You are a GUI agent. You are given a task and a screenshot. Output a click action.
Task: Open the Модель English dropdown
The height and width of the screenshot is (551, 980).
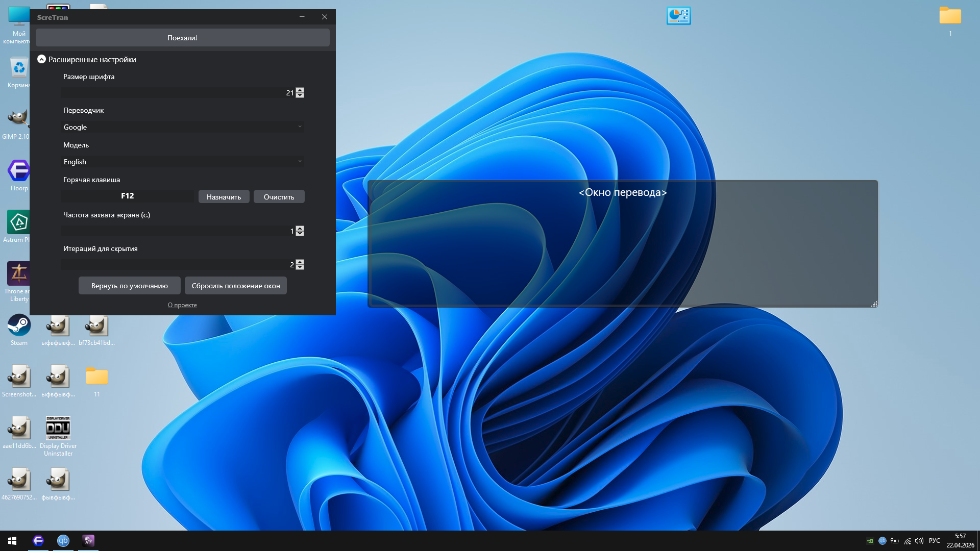(182, 162)
